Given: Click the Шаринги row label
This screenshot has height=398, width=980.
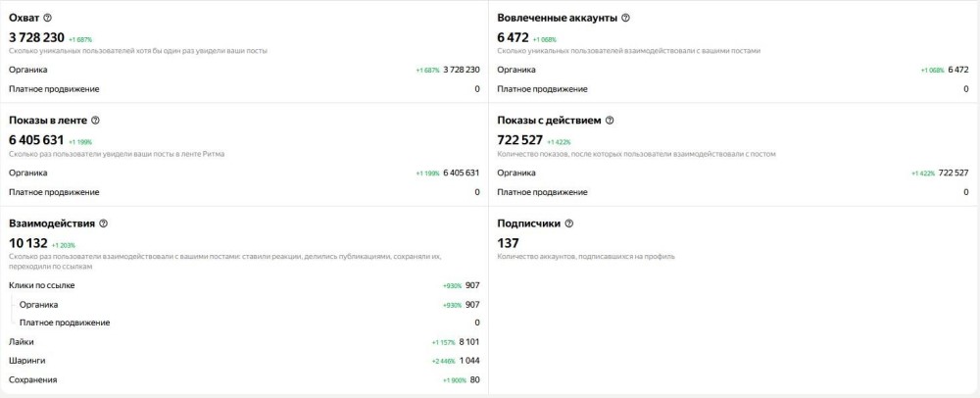Looking at the screenshot, I should pyautogui.click(x=26, y=361).
